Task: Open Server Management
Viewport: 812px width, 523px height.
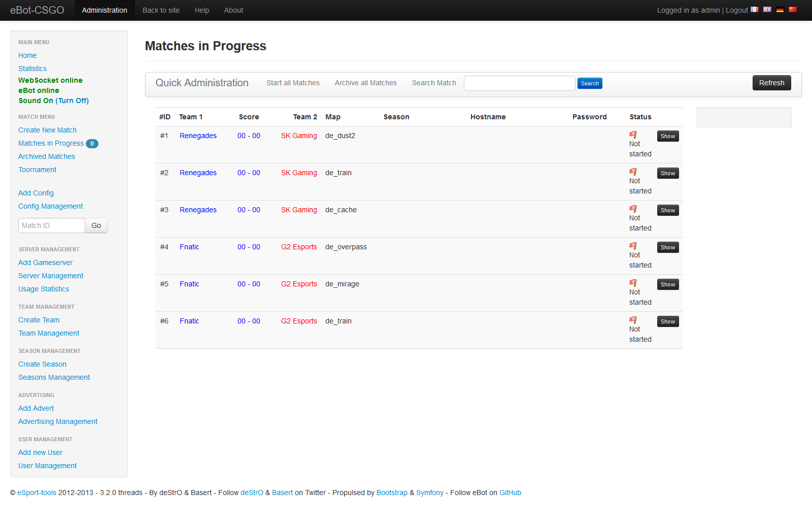Action: click(51, 276)
